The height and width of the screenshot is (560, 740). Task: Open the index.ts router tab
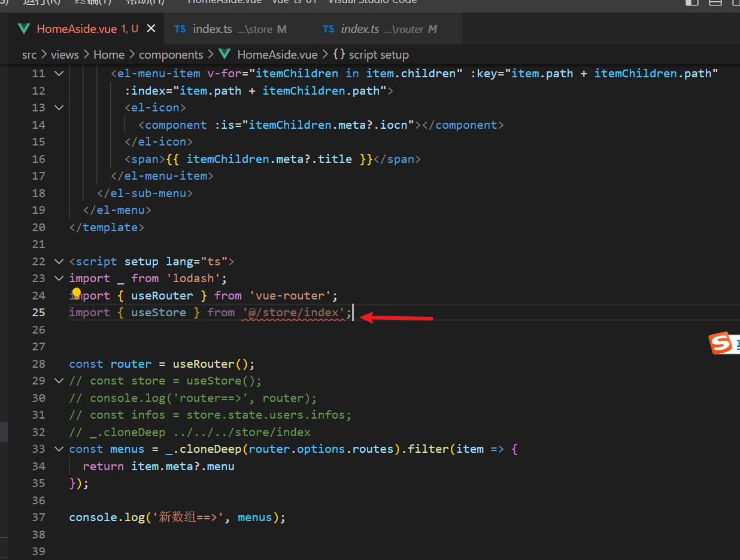[387, 29]
